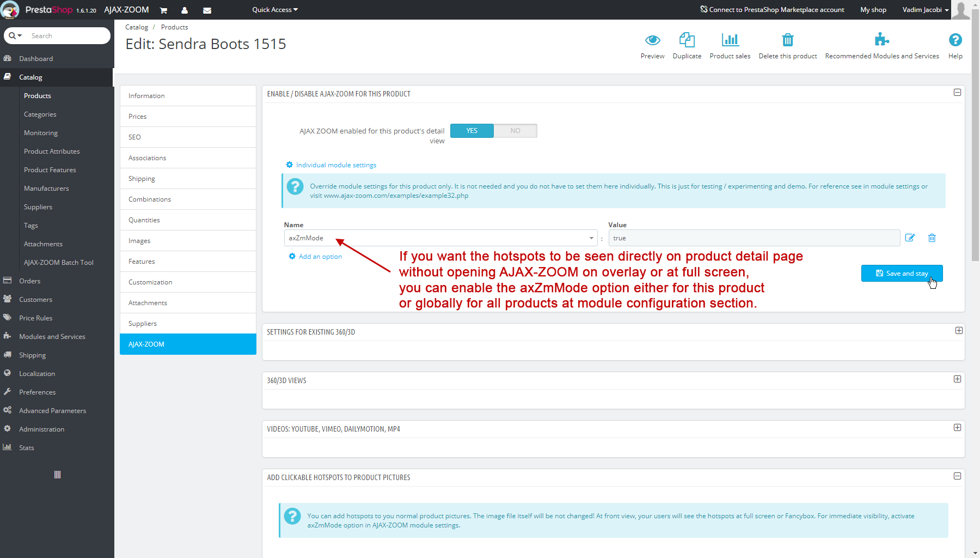The width and height of the screenshot is (980, 558).
Task: Open the SEO product tab
Action: click(188, 137)
